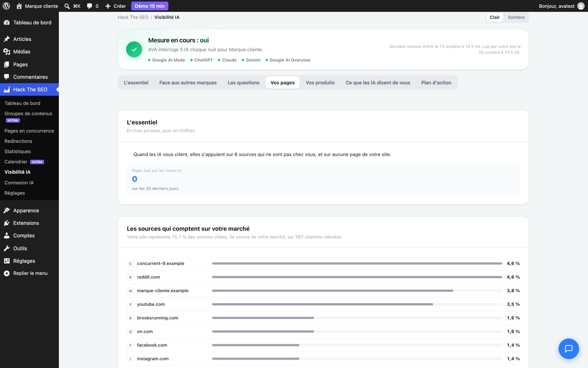Open the Vos produits tab
The image size is (588, 368).
[320, 83]
